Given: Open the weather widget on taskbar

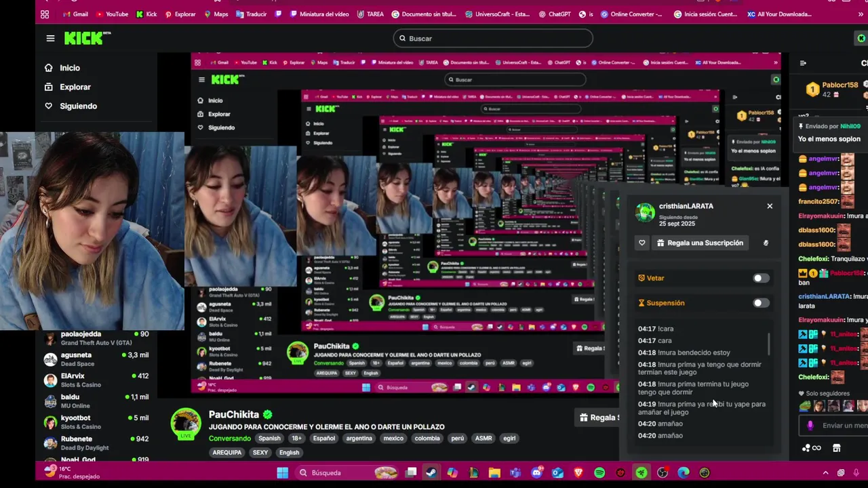Looking at the screenshot, I should tap(71, 472).
